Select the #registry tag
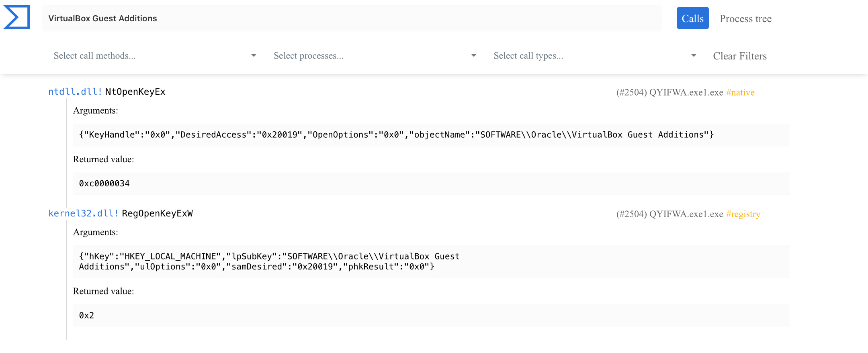868x353 pixels. click(743, 214)
